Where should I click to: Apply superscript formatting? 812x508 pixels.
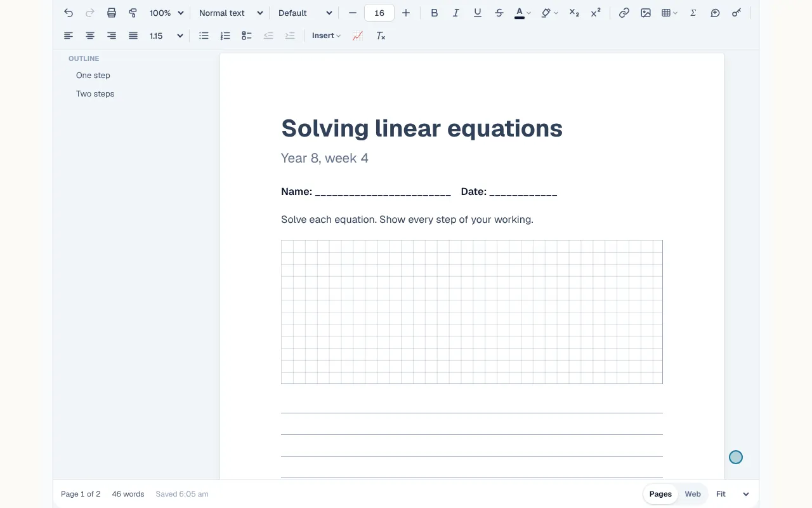tap(596, 13)
